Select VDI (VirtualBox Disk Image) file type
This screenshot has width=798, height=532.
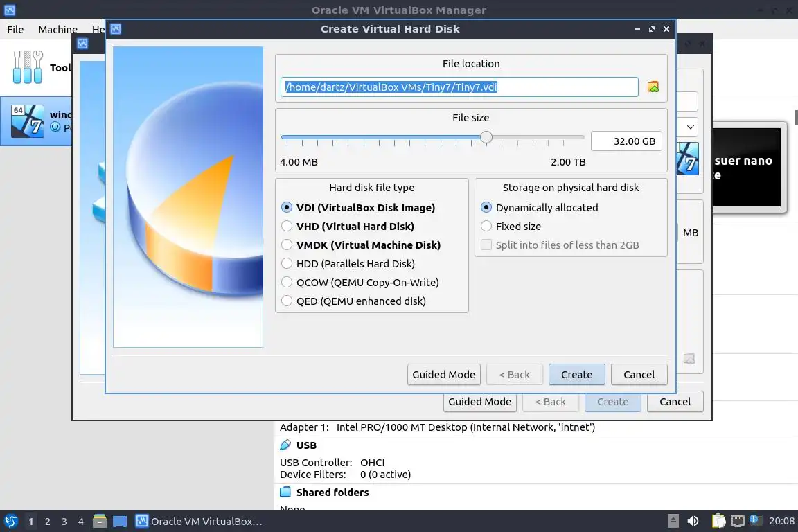[x=358, y=207]
